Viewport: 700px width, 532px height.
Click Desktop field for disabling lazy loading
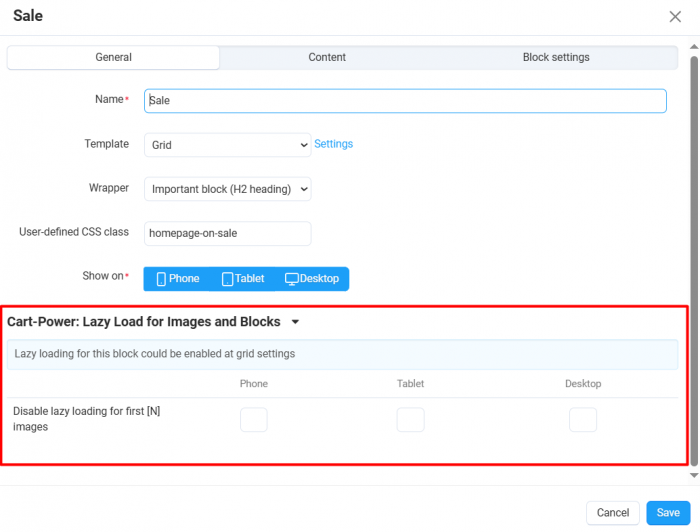click(583, 420)
